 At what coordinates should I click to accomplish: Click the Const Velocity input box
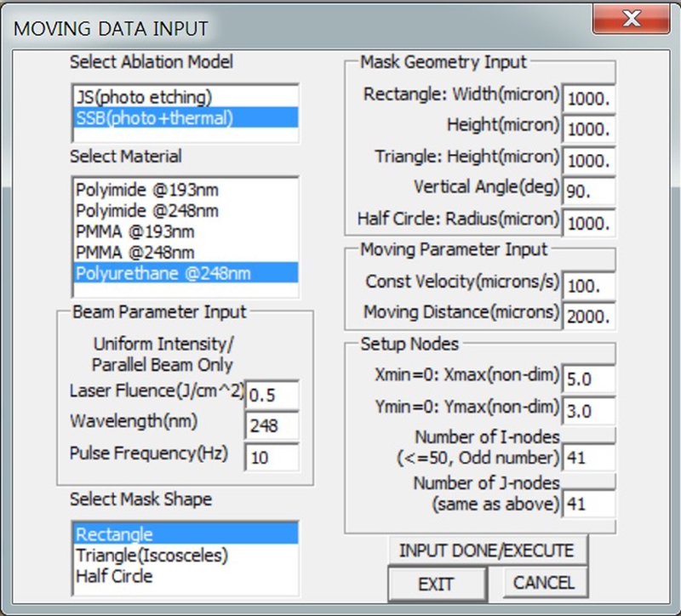[588, 285]
